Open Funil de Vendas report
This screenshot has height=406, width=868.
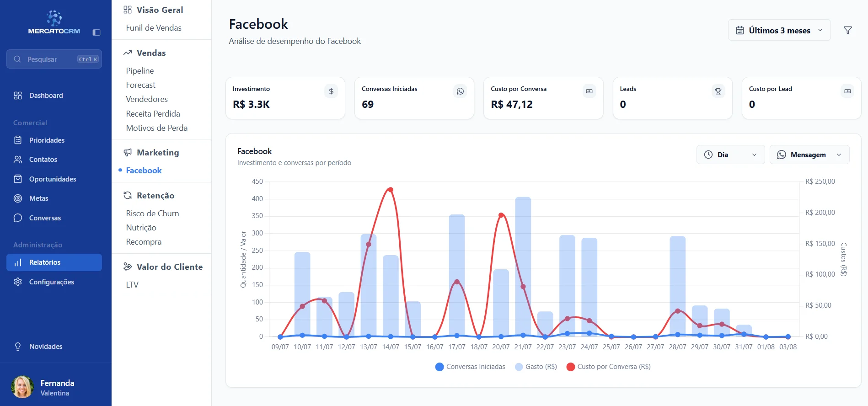pos(154,28)
